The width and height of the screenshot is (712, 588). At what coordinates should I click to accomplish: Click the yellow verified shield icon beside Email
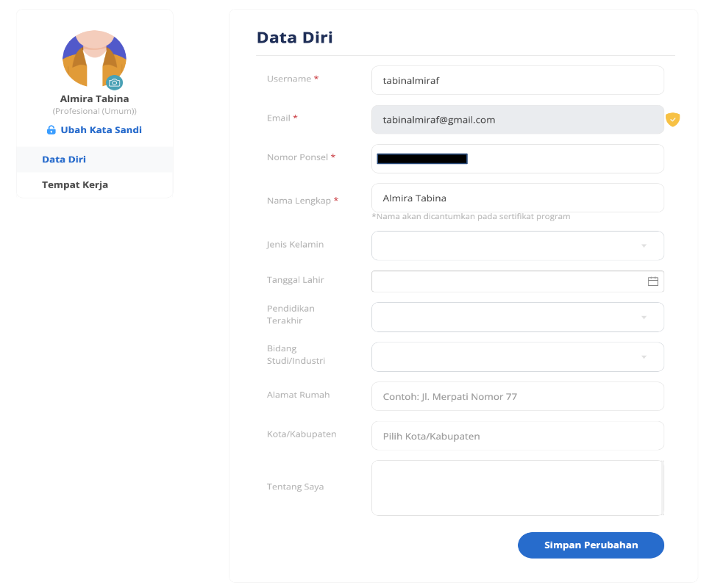pyautogui.click(x=672, y=119)
